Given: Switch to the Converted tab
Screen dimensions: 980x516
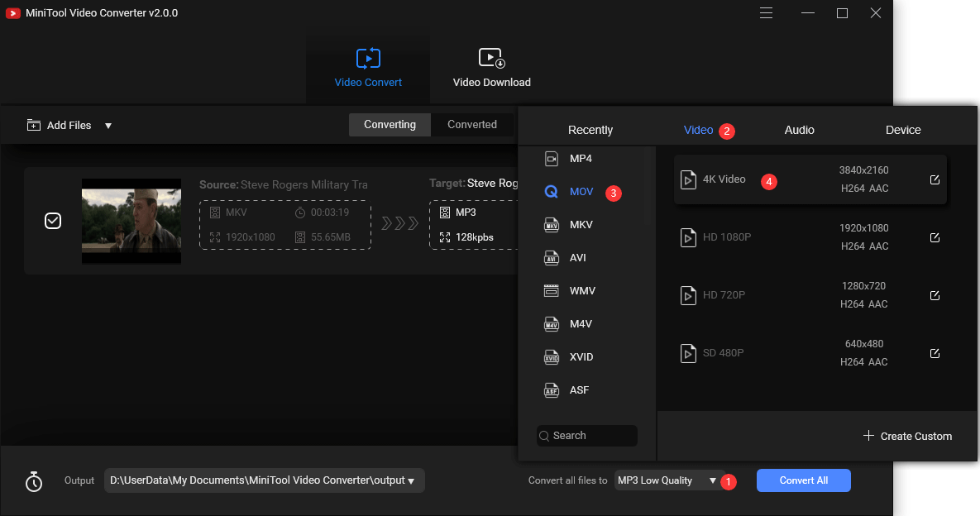Looking at the screenshot, I should tap(472, 124).
